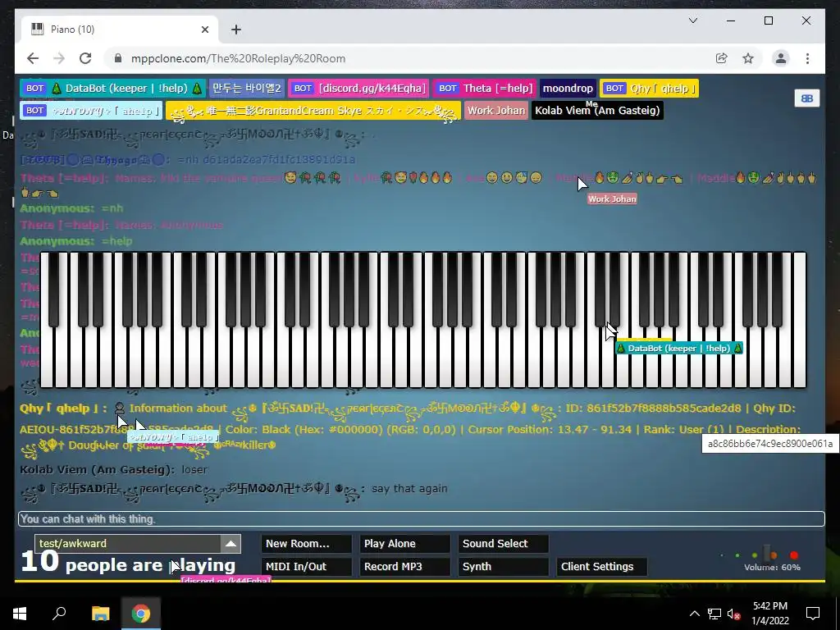Click the room list up arrow
Screen dimensions: 840x630
click(231, 543)
